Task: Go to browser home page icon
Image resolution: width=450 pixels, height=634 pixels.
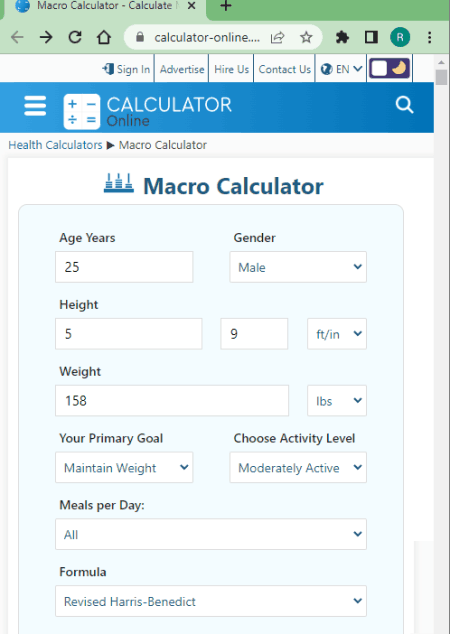Action: (x=104, y=38)
